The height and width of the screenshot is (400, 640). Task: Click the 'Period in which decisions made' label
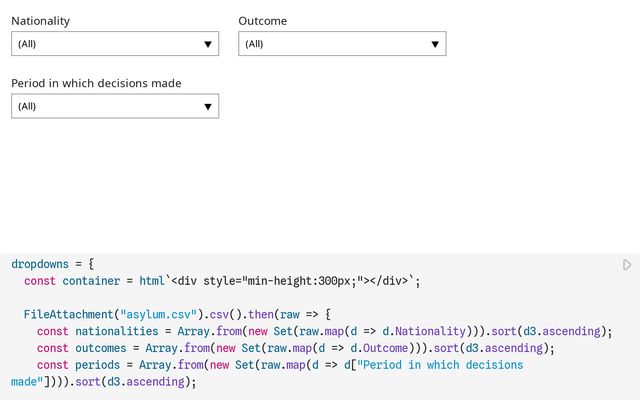tap(96, 83)
